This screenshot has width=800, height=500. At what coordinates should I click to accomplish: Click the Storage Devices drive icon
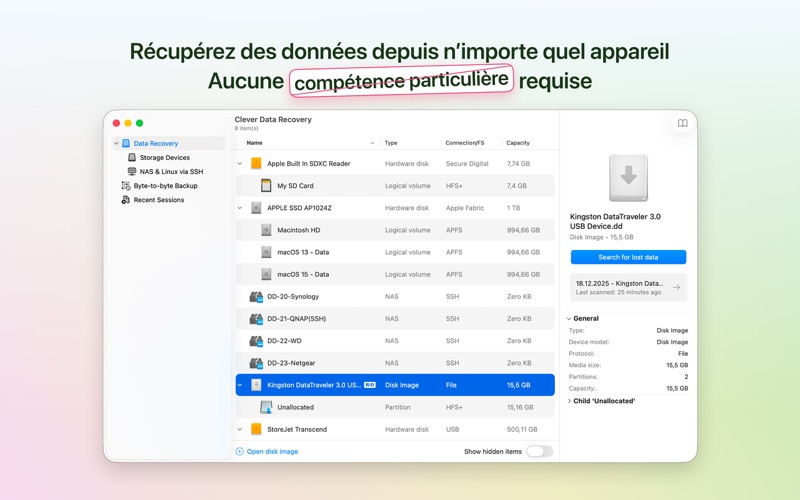coord(132,157)
